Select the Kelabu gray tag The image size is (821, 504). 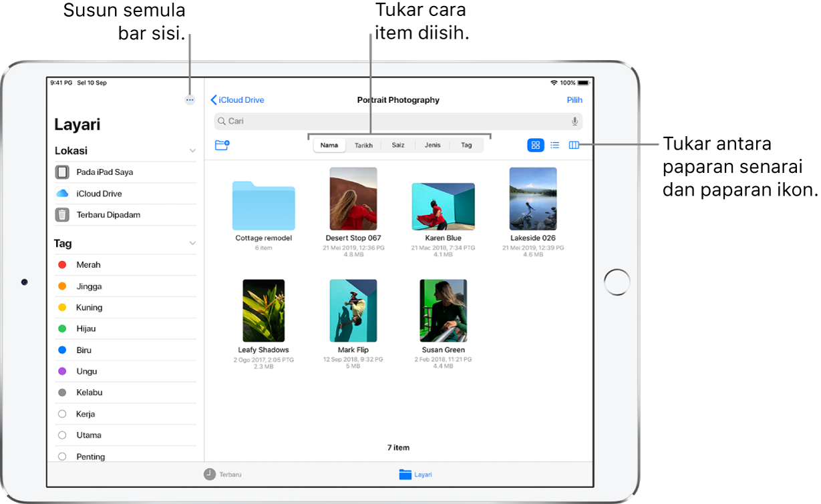click(126, 393)
